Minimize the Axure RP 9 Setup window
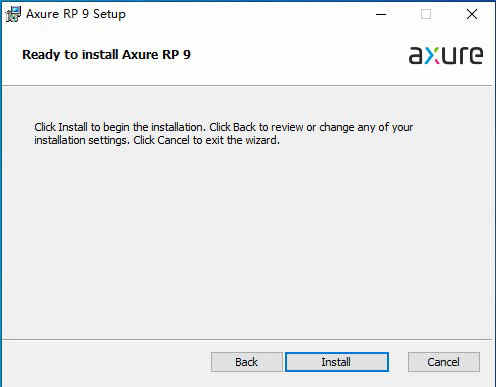This screenshot has width=496, height=387. (x=381, y=14)
